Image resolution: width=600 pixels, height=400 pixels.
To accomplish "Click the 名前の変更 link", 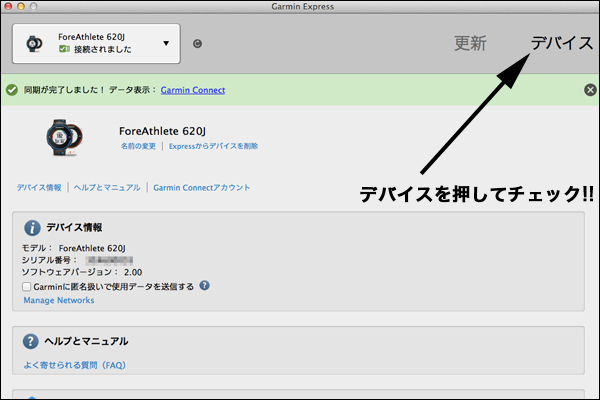I will pyautogui.click(x=138, y=146).
